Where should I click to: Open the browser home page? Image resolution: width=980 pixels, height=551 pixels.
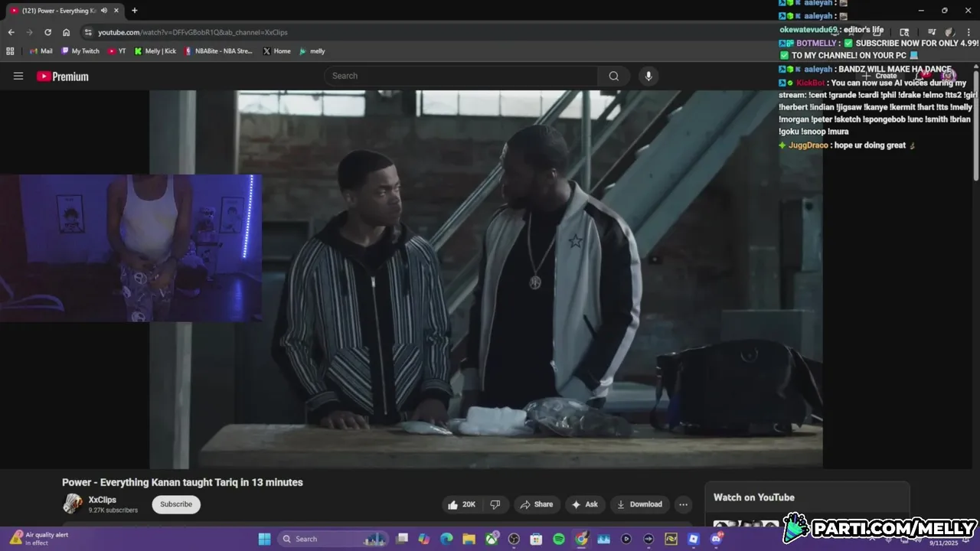67,32
